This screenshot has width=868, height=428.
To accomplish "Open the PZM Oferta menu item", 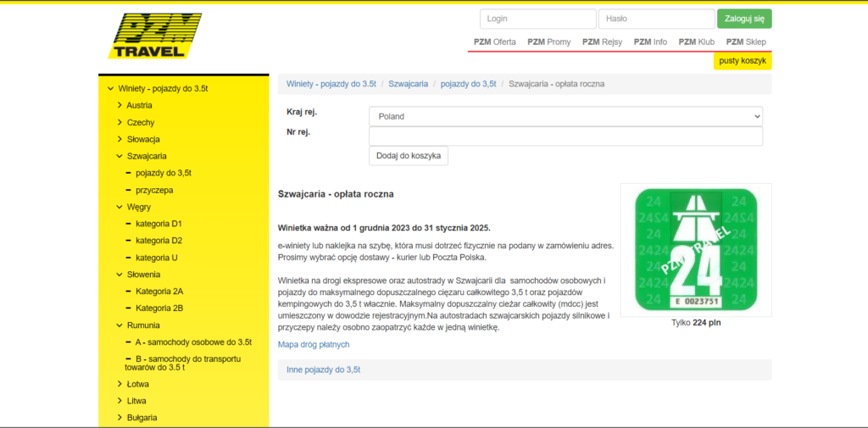I will pyautogui.click(x=494, y=42).
